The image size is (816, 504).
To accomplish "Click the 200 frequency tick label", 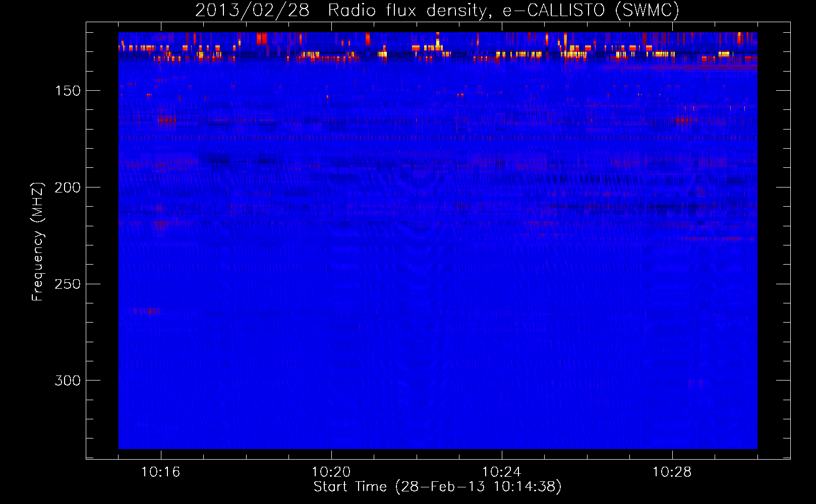I will pos(68,187).
